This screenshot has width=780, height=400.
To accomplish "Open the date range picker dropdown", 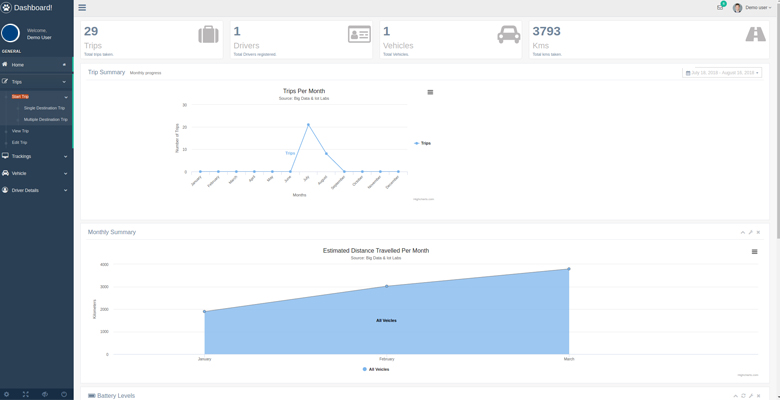I will [x=723, y=73].
